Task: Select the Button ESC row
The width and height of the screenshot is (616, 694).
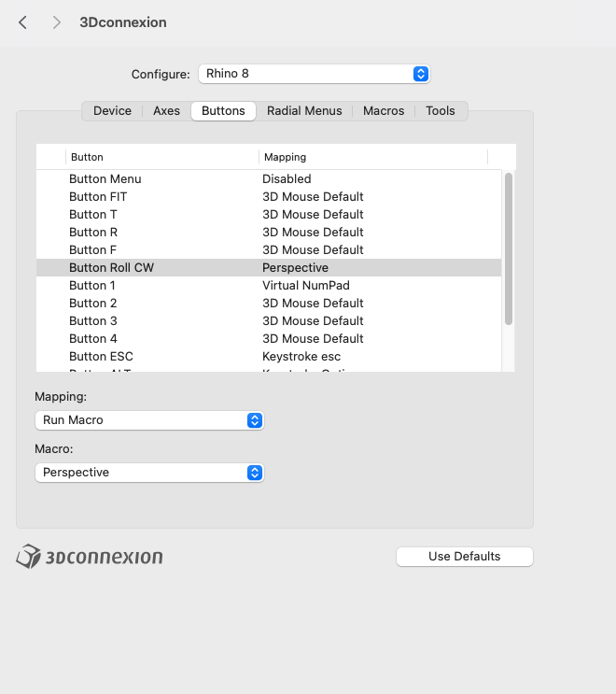Action: tap(269, 356)
